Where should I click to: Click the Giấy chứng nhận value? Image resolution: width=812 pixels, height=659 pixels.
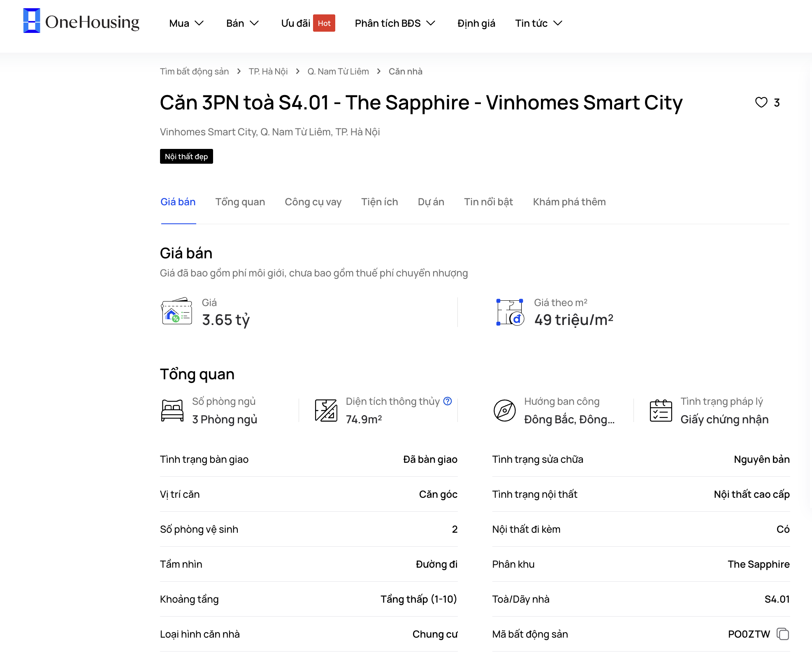[724, 419]
